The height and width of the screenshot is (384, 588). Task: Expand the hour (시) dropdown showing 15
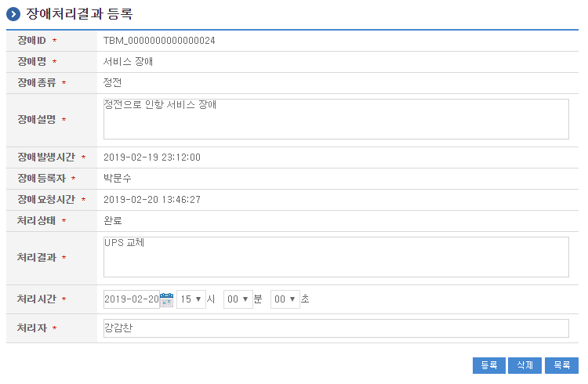(x=191, y=299)
